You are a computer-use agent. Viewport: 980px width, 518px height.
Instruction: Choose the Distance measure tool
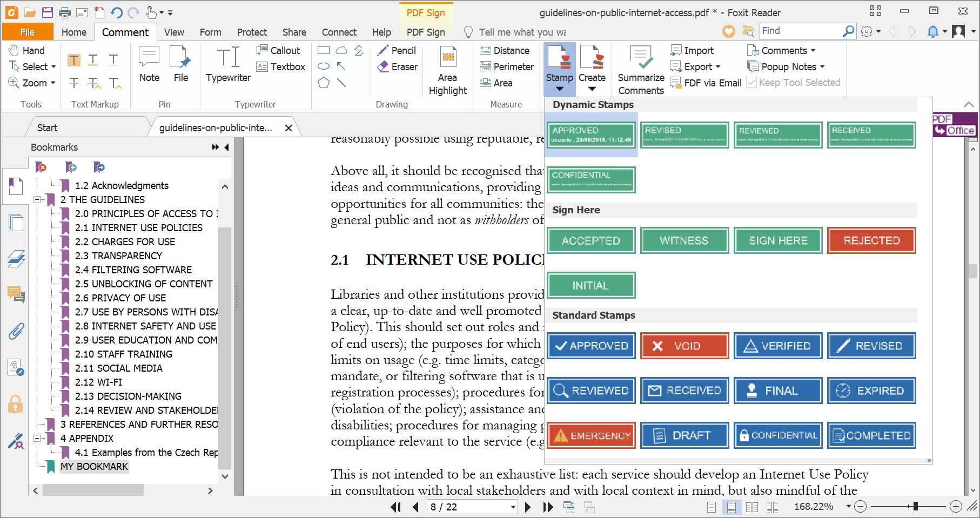point(505,50)
